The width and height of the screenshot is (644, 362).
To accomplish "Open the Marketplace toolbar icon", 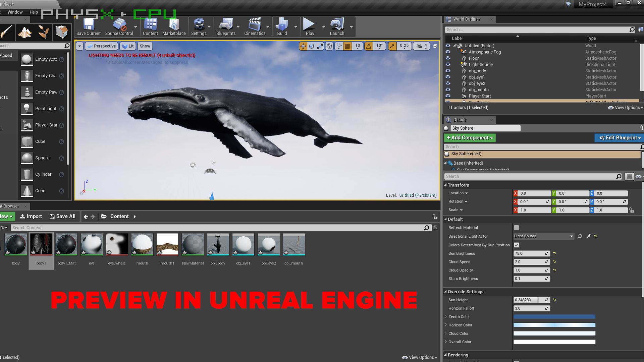I will pyautogui.click(x=174, y=27).
